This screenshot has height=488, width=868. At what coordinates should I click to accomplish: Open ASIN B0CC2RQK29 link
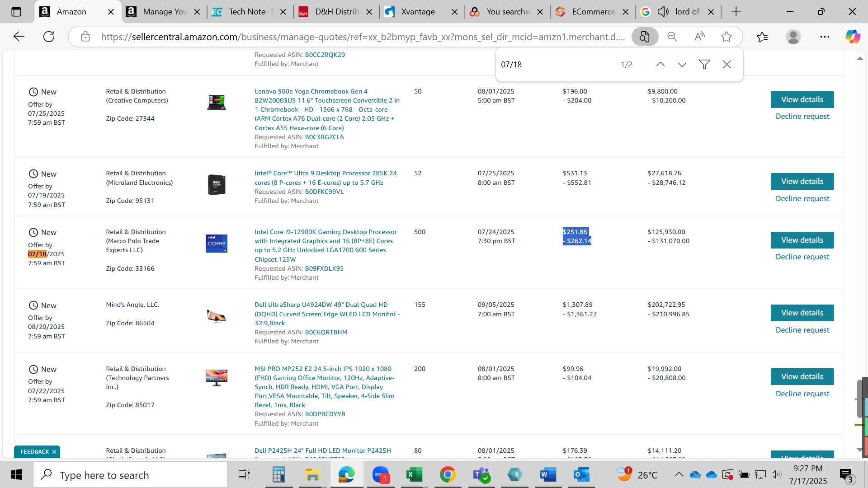click(325, 55)
